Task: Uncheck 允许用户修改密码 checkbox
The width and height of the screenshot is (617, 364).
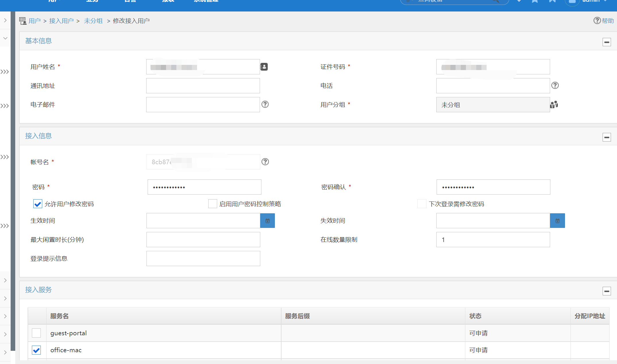Action: tap(38, 204)
